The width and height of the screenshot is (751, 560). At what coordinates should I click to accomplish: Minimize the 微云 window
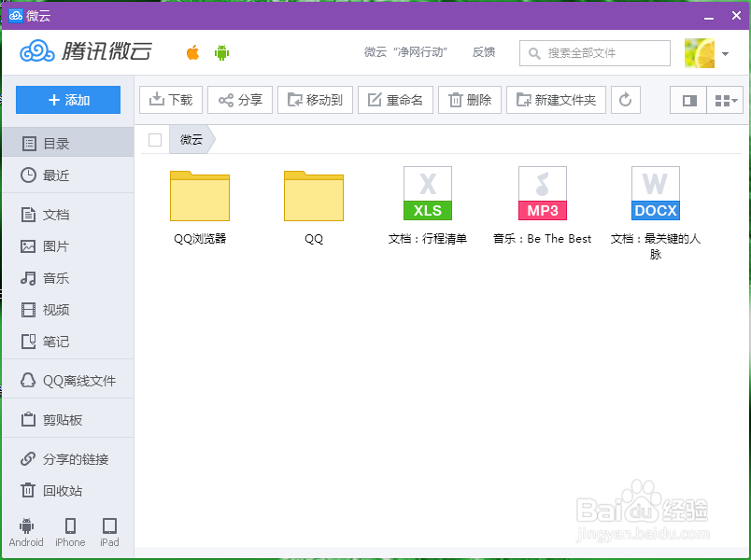(x=709, y=16)
